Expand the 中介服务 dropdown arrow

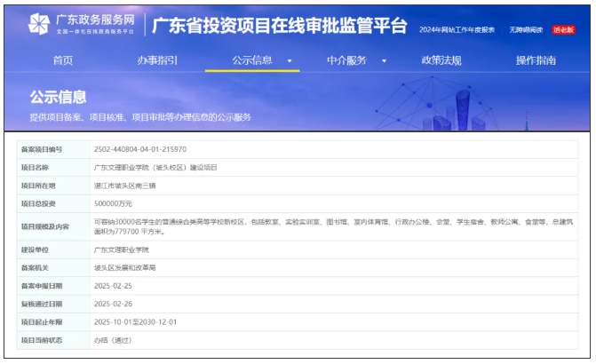tap(385, 60)
